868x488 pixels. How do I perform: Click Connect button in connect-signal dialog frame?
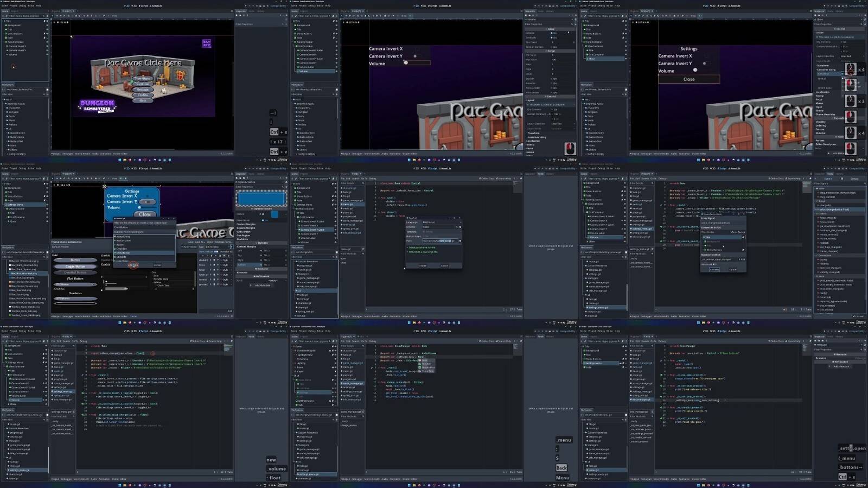pos(714,269)
